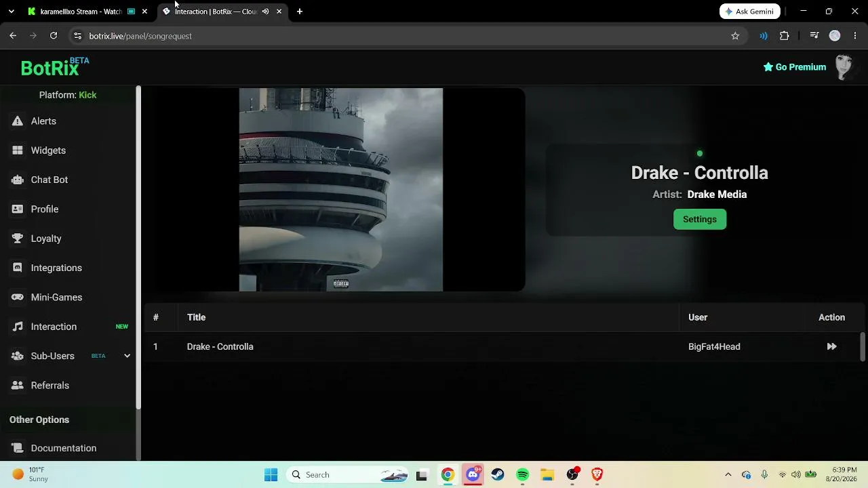Skip Drake - Controlla with fast-forward icon
868x488 pixels.
831,346
